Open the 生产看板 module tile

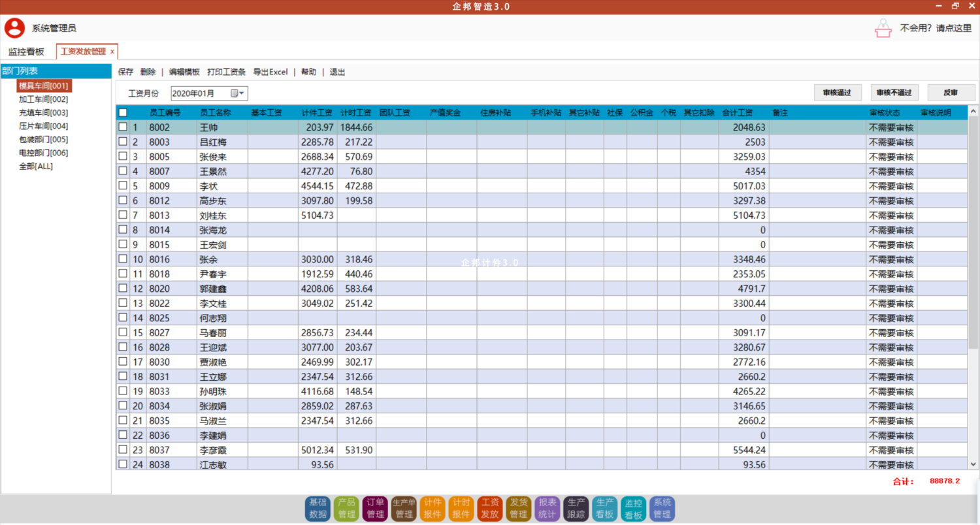click(605, 508)
